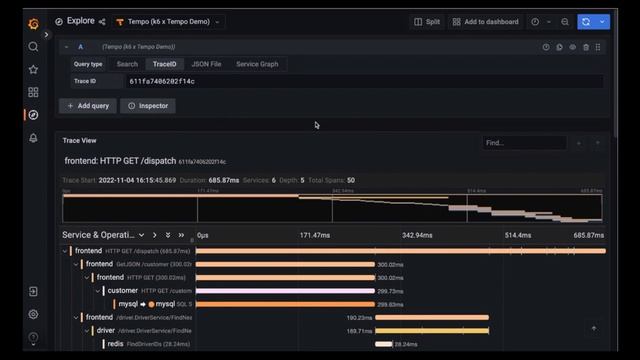The width and height of the screenshot is (640, 360).
Task: Select the JSON File query type tab
Action: pyautogui.click(x=207, y=64)
